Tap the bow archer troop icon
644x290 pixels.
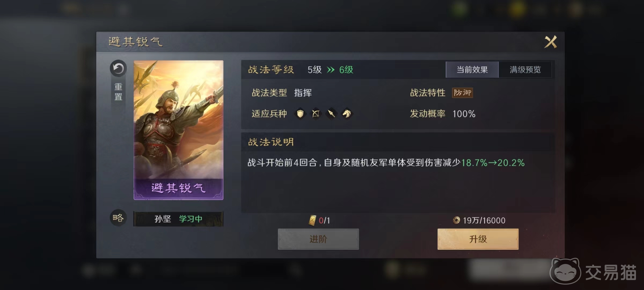tap(316, 114)
